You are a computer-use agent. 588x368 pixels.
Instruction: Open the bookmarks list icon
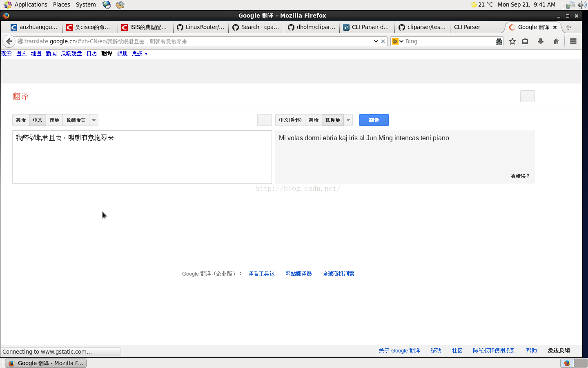[525, 41]
